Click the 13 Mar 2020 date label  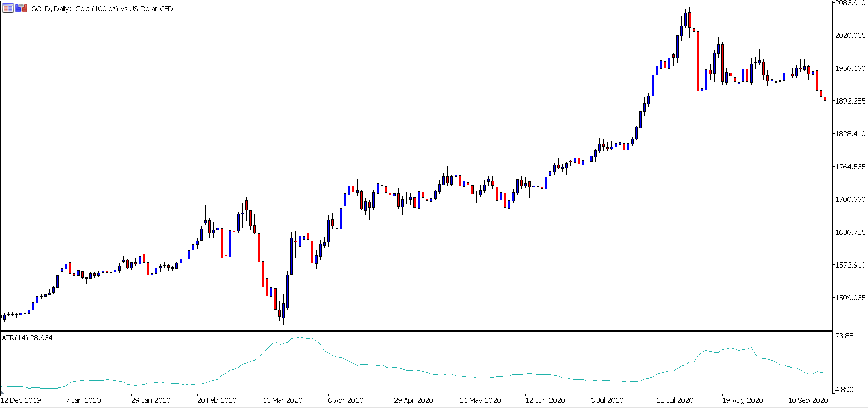pos(283,400)
